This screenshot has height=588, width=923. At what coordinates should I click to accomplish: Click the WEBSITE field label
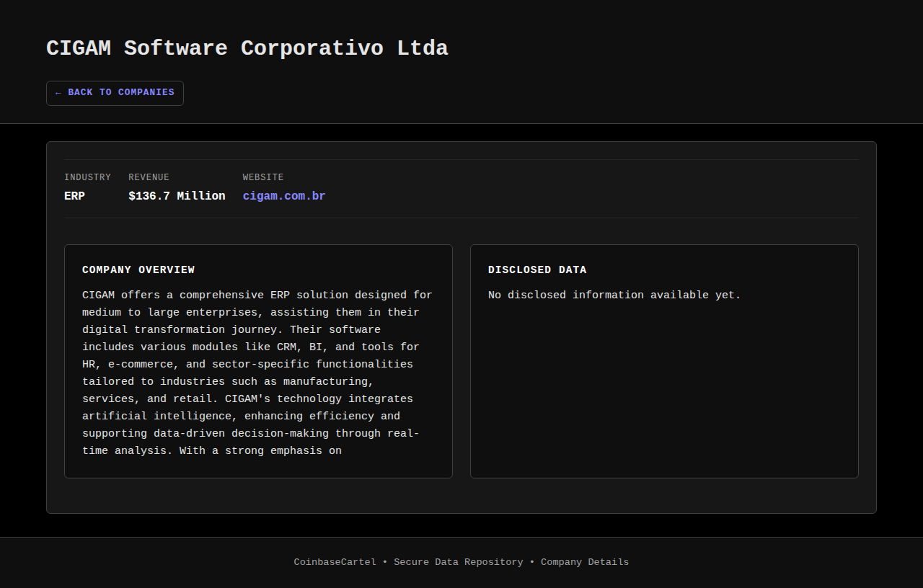coord(263,177)
